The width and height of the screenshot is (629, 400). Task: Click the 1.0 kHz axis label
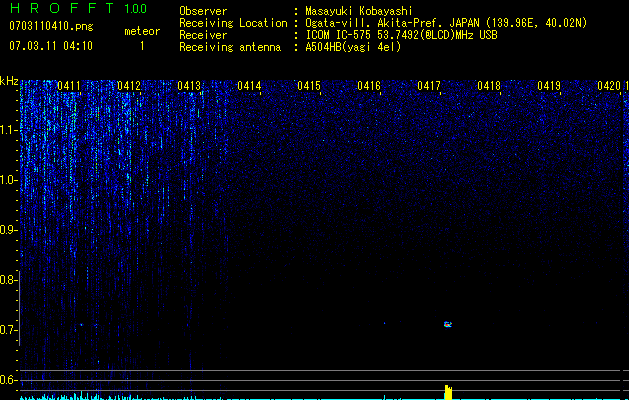(8, 180)
